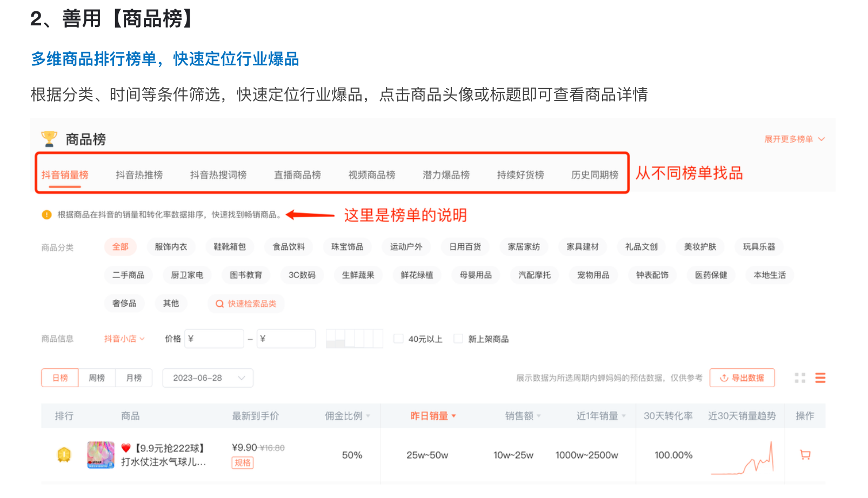Check the 新上架商品 checkbox
868x498 pixels.
point(458,339)
